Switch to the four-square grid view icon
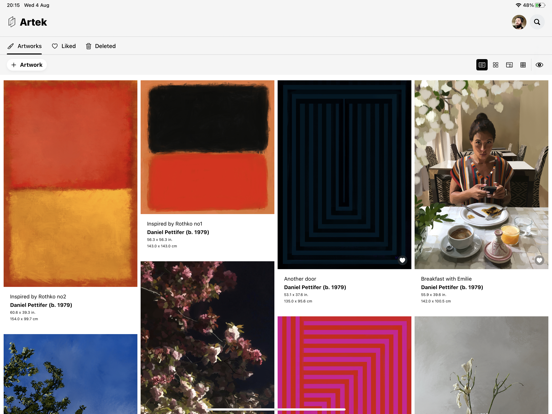The height and width of the screenshot is (414, 552). pos(496,65)
